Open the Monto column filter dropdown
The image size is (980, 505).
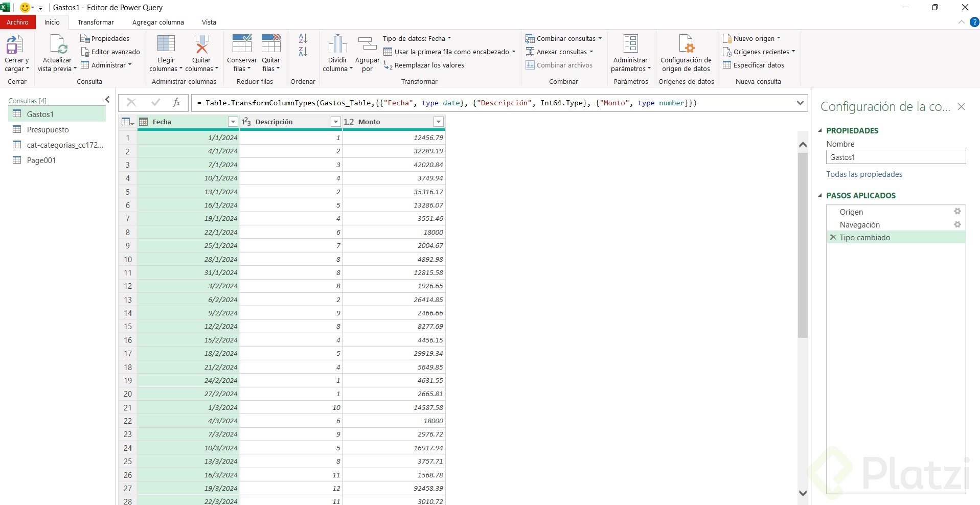point(438,122)
